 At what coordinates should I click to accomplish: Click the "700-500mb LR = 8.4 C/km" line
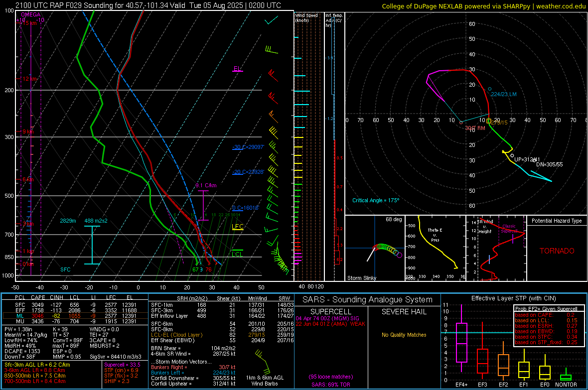coord(35,381)
